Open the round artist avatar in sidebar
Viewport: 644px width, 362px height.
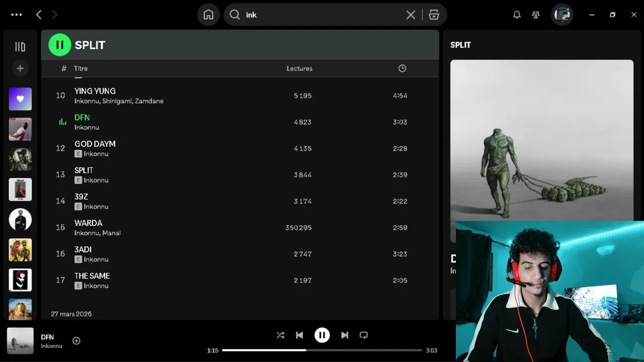tap(20, 220)
